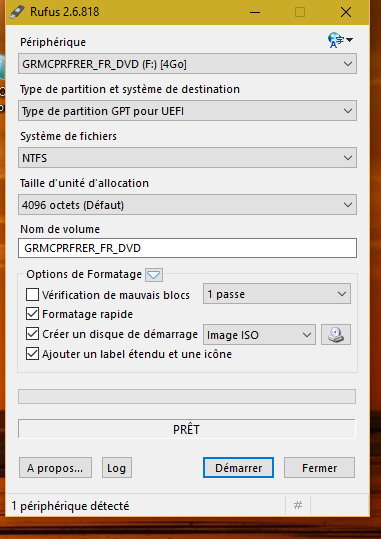Open the Log window button
Viewport: 381px width, 539px height.
117,468
